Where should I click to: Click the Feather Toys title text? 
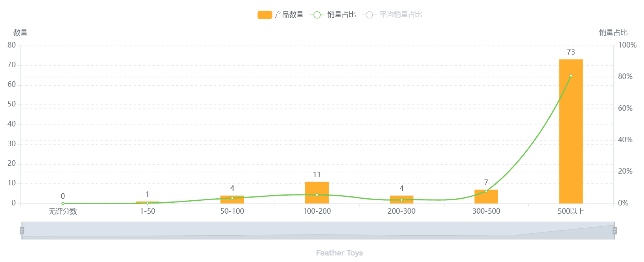point(339,253)
